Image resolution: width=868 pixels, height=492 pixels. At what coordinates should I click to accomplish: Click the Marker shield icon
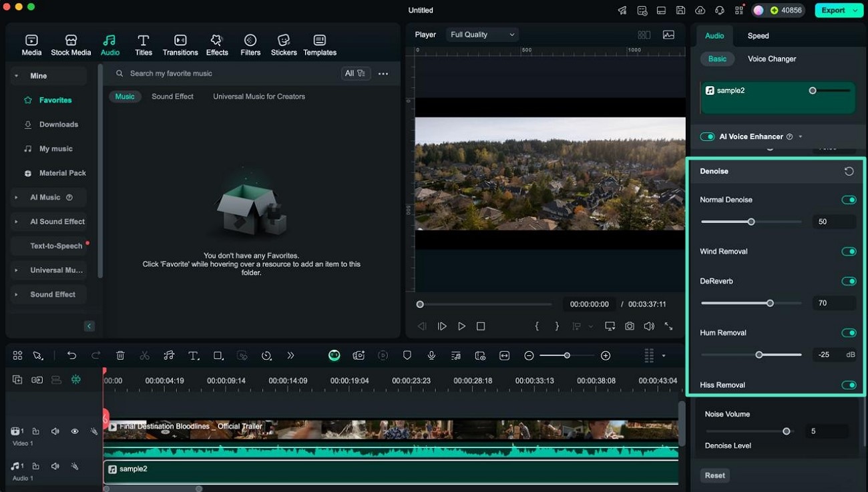coord(407,356)
